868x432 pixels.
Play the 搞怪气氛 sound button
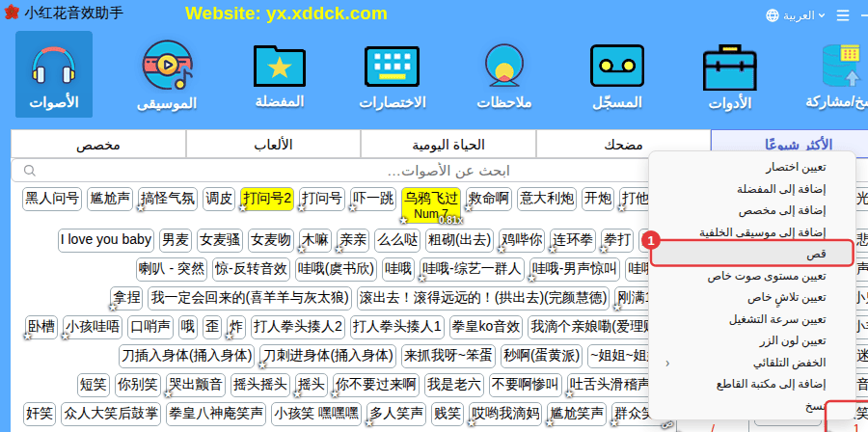tap(168, 199)
